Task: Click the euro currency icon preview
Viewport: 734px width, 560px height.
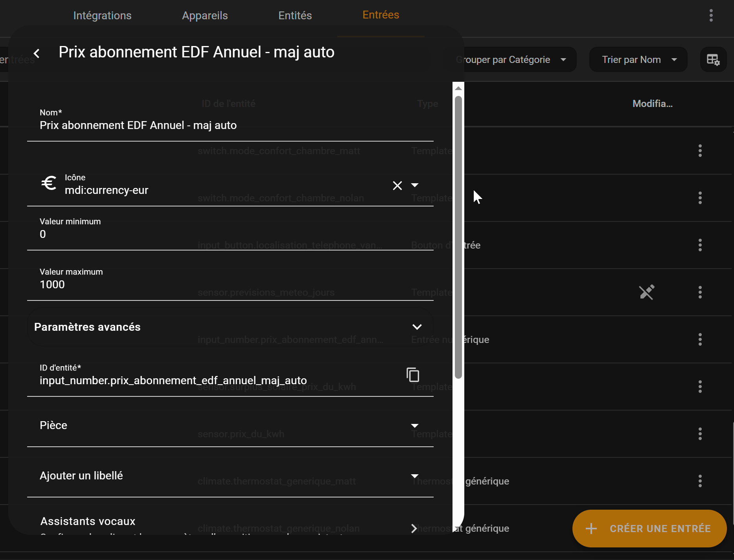Action: (x=49, y=183)
